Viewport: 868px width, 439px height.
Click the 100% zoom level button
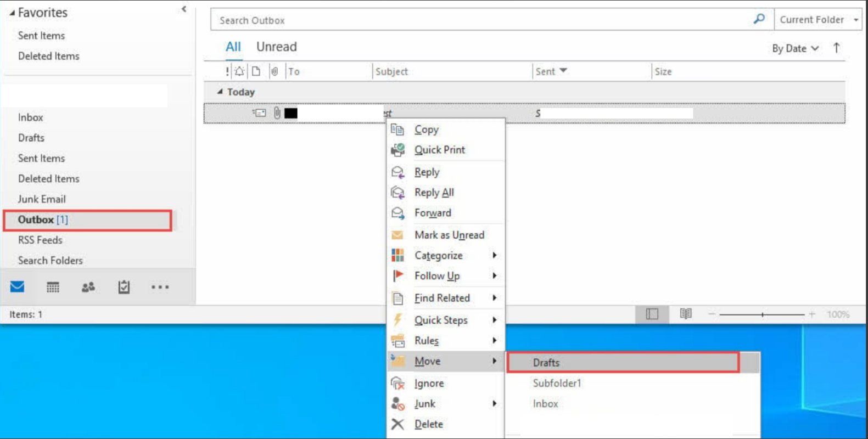click(x=838, y=314)
